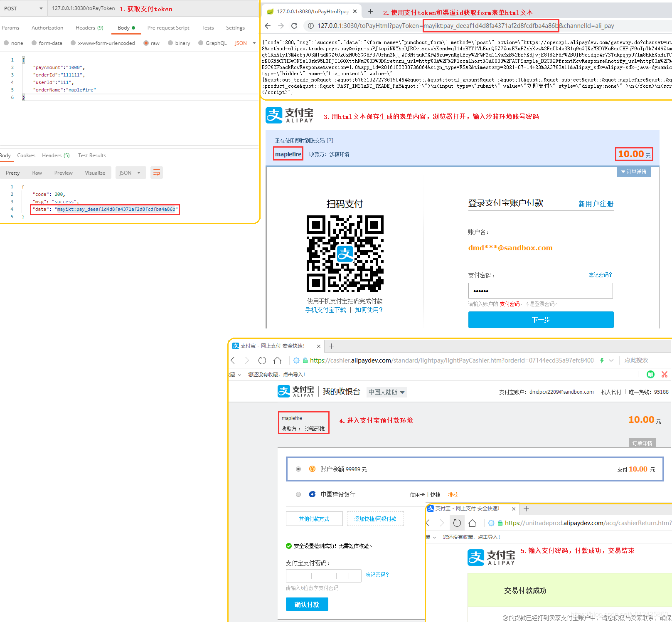Click the 下一步 button
Image resolution: width=672 pixels, height=622 pixels.
click(541, 320)
